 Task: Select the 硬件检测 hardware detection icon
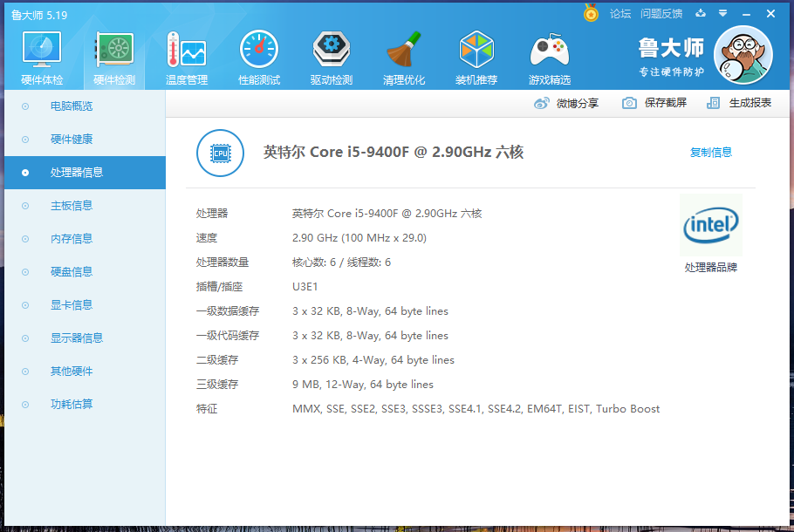pos(114,58)
